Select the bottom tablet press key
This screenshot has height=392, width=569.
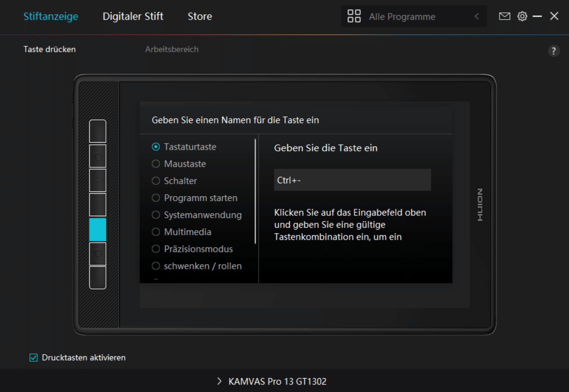pyautogui.click(x=98, y=278)
